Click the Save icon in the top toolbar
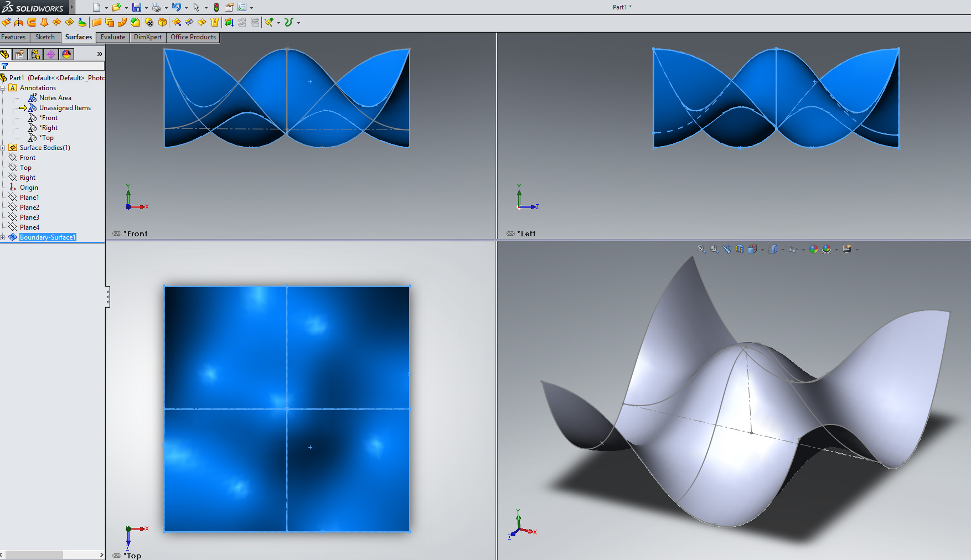The height and width of the screenshot is (560, 971). point(136,7)
